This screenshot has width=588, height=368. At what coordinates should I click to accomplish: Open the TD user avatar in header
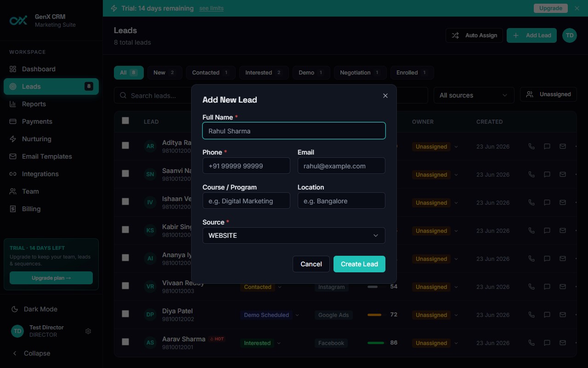pos(570,35)
